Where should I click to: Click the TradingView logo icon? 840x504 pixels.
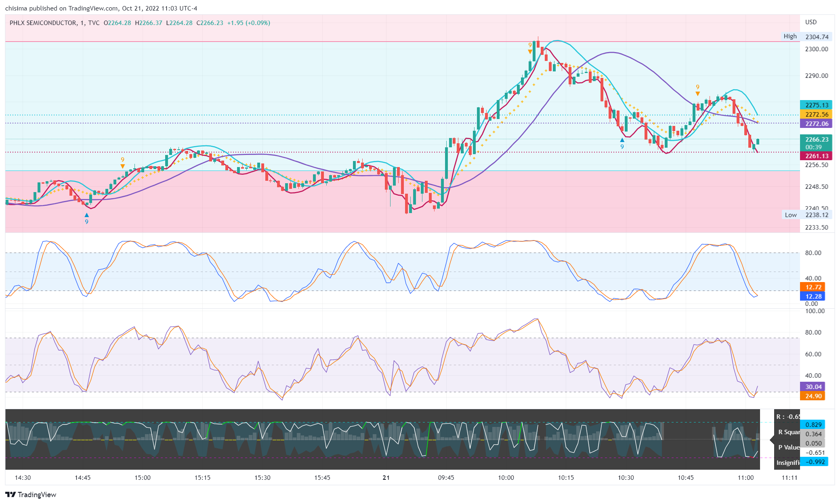[x=10, y=494]
